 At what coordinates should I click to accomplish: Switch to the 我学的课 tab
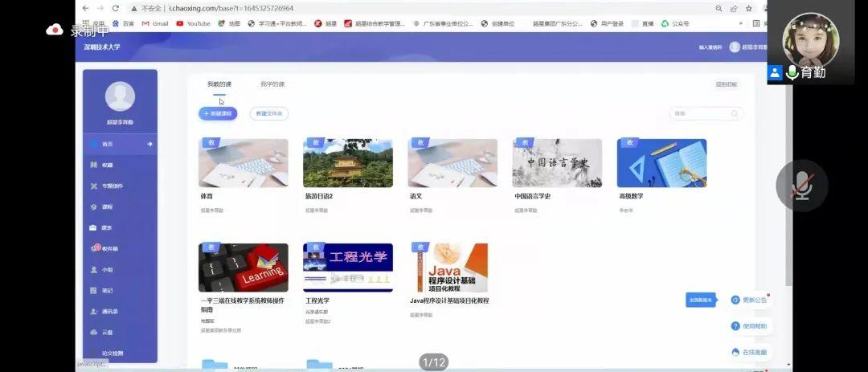272,84
